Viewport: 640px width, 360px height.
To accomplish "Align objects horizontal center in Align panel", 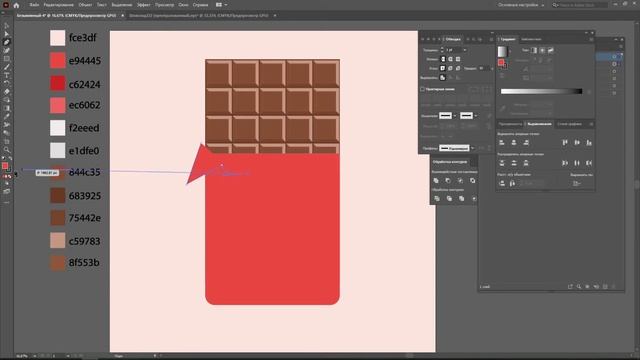I will point(514,142).
